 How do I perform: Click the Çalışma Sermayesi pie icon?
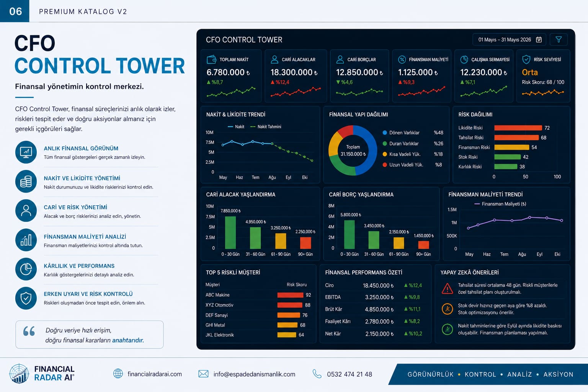coord(464,59)
